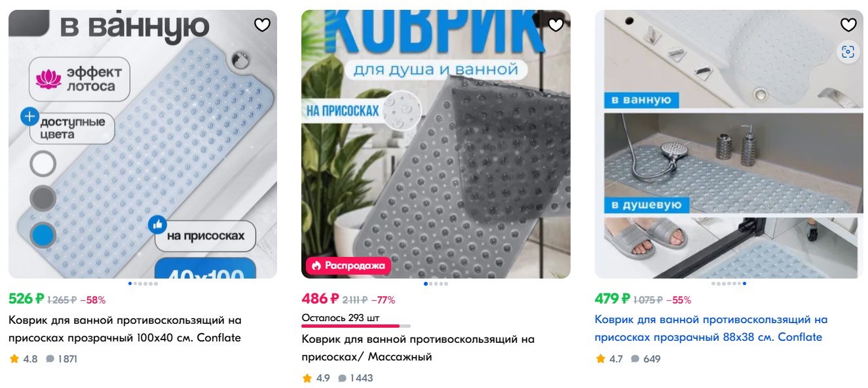Search similar items using image-scan icon
This screenshot has height=388, width=868.
pyautogui.click(x=848, y=52)
